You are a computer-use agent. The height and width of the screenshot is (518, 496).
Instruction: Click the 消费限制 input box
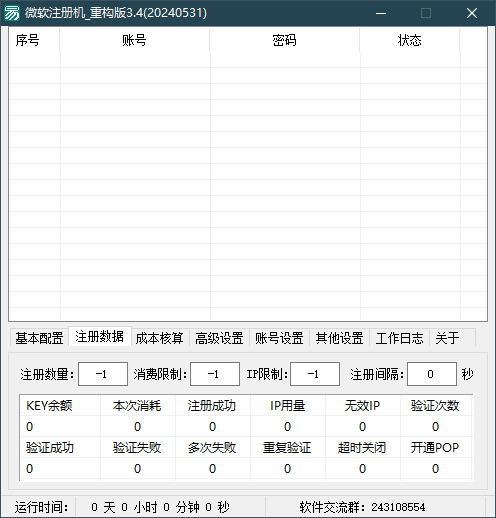tap(215, 374)
